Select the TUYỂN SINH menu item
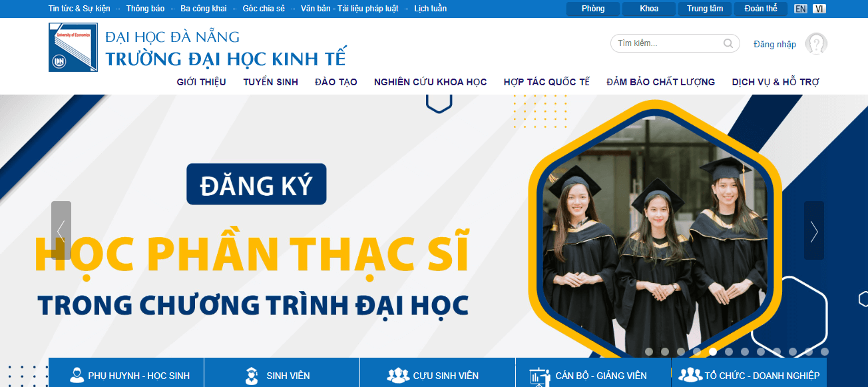This screenshot has width=868, height=387. click(270, 81)
